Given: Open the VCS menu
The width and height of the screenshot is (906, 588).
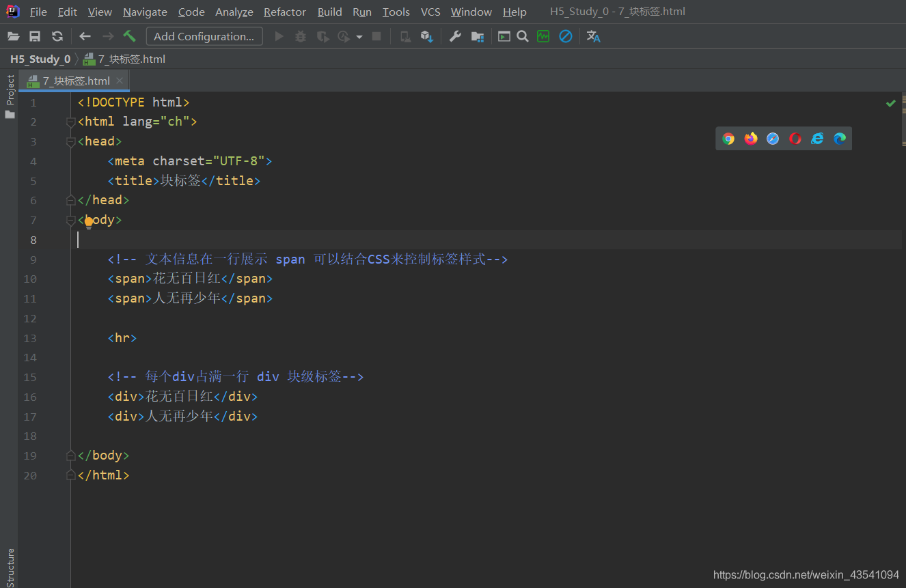Looking at the screenshot, I should 430,12.
